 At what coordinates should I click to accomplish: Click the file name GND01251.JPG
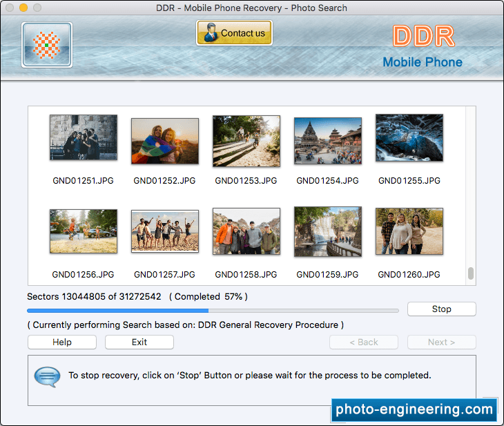(x=84, y=181)
